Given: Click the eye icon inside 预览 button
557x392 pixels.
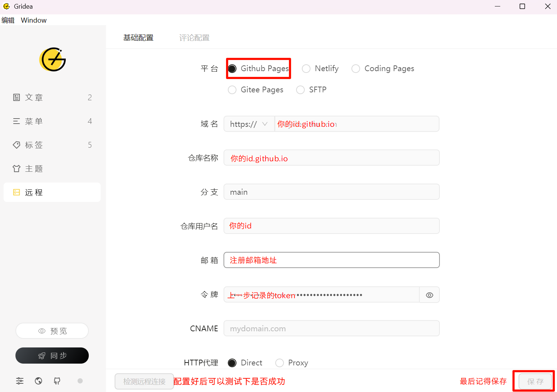Looking at the screenshot, I should (x=42, y=331).
